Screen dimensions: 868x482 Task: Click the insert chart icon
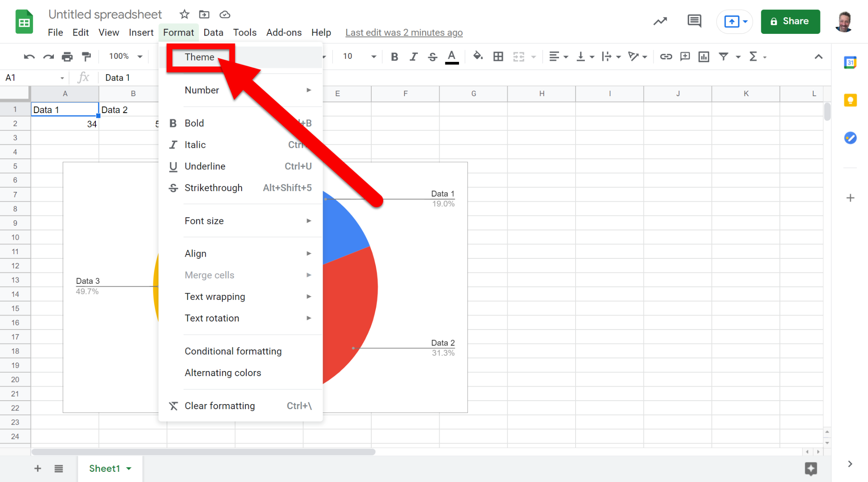[704, 56]
